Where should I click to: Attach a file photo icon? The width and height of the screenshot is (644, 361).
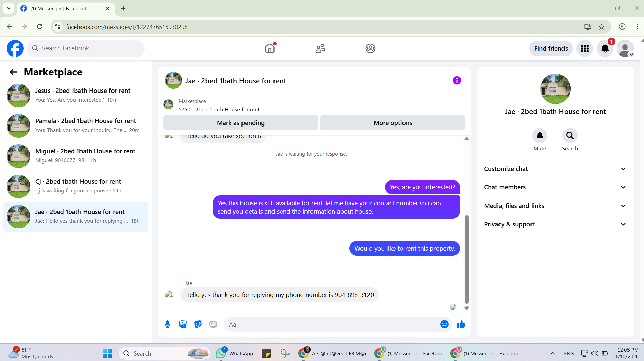click(x=183, y=324)
